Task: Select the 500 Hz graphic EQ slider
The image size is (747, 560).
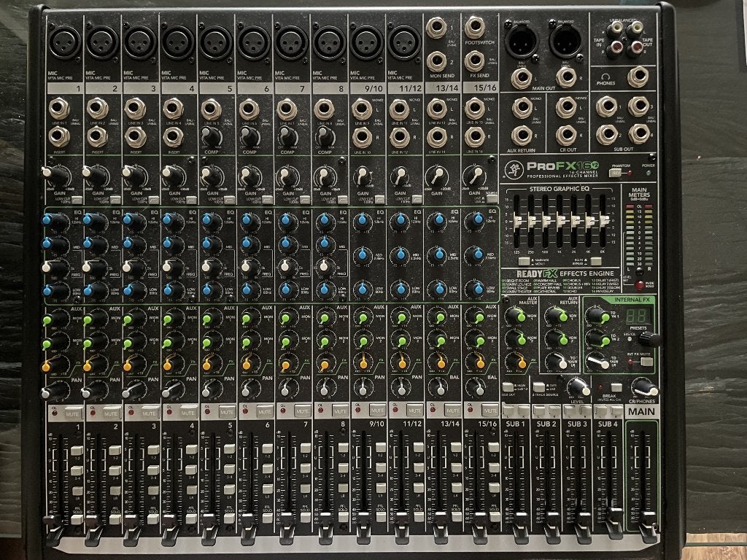Action: point(547,222)
